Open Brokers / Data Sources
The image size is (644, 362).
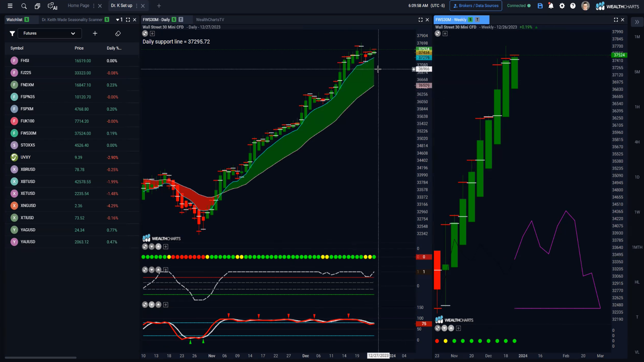click(476, 6)
